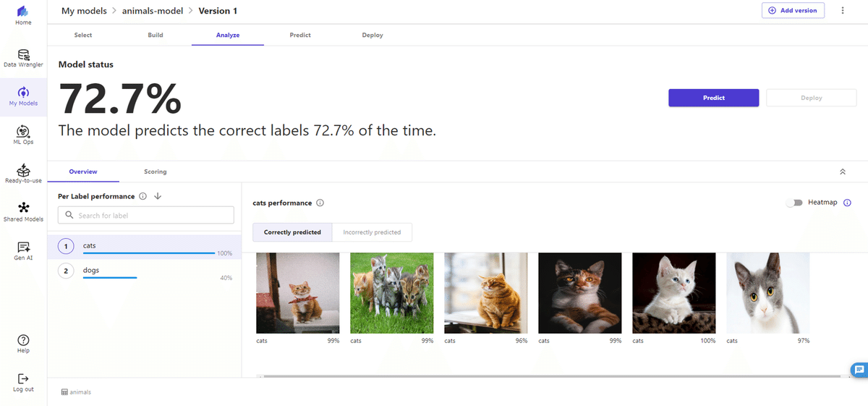This screenshot has width=868, height=406.
Task: Open the chat support bubble
Action: [859, 368]
